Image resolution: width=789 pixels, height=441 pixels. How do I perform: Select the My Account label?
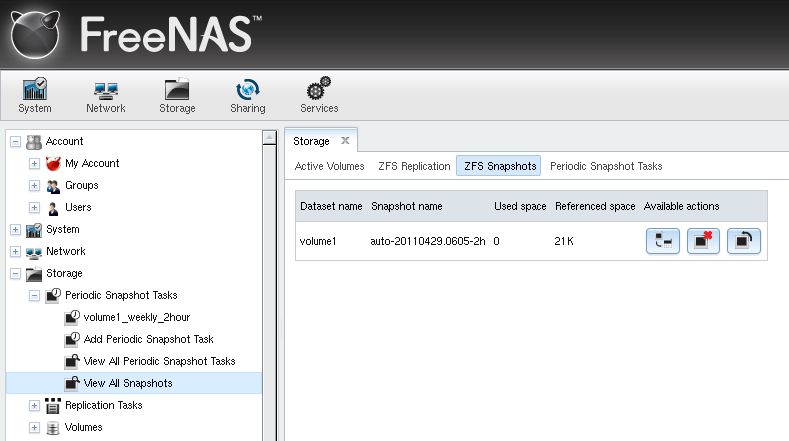pos(92,163)
